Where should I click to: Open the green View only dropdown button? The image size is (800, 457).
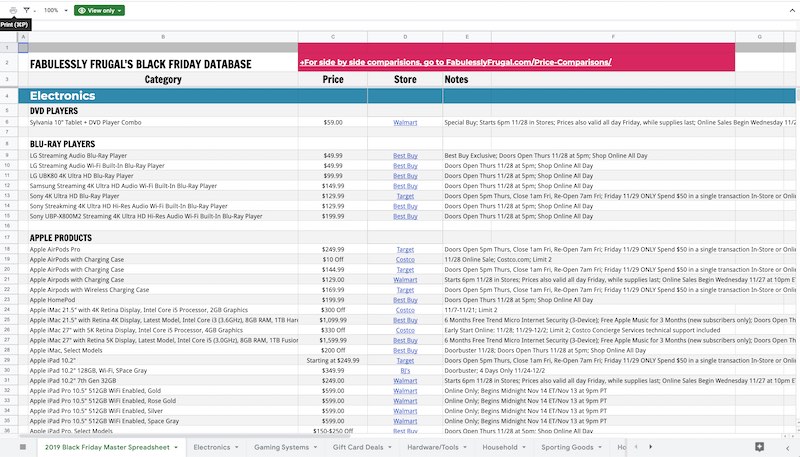pyautogui.click(x=99, y=10)
